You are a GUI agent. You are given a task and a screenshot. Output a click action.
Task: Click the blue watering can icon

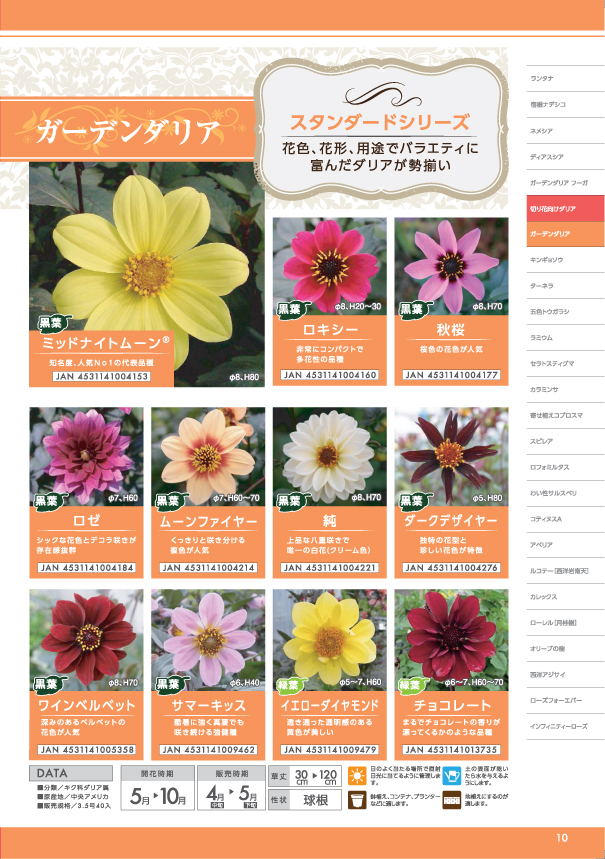[x=452, y=776]
